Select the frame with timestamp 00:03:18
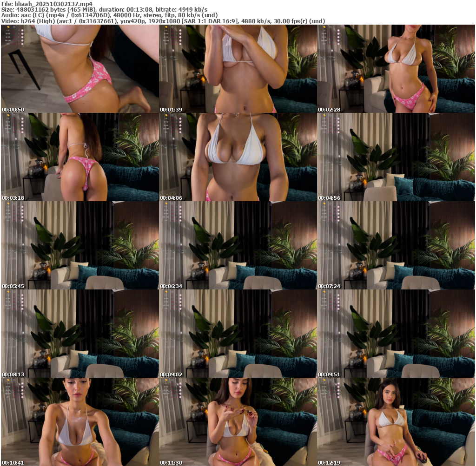Image resolution: width=476 pixels, height=466 pixels. point(80,157)
